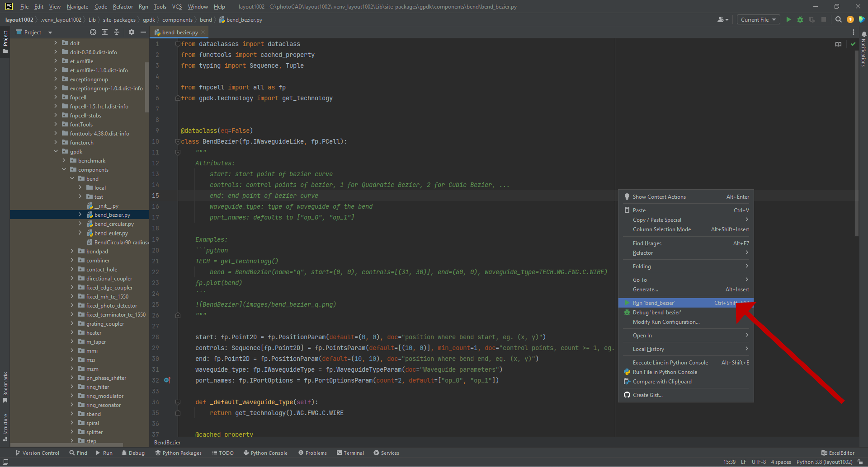Fold the BendBezier class at line 10

tap(178, 141)
